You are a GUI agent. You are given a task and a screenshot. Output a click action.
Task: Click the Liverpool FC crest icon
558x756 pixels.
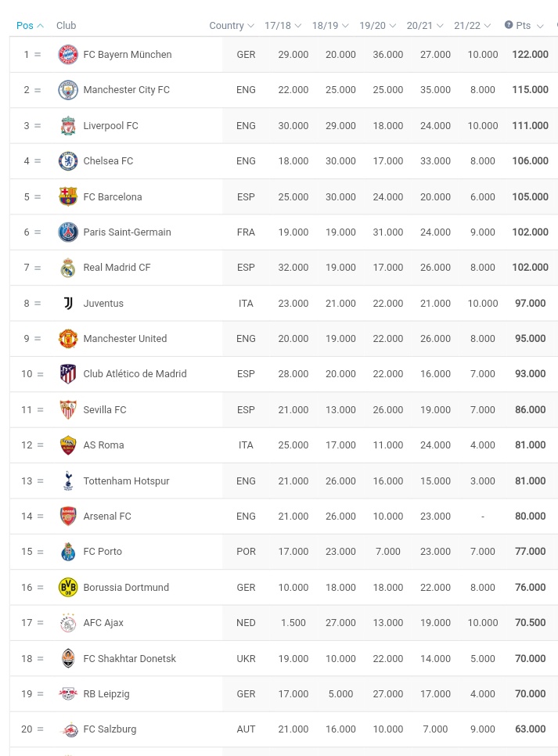coord(68,125)
